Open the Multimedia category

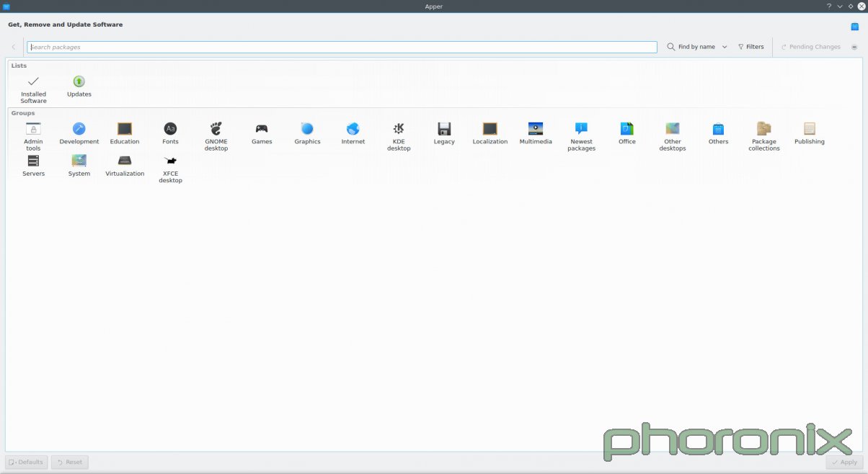tap(536, 133)
